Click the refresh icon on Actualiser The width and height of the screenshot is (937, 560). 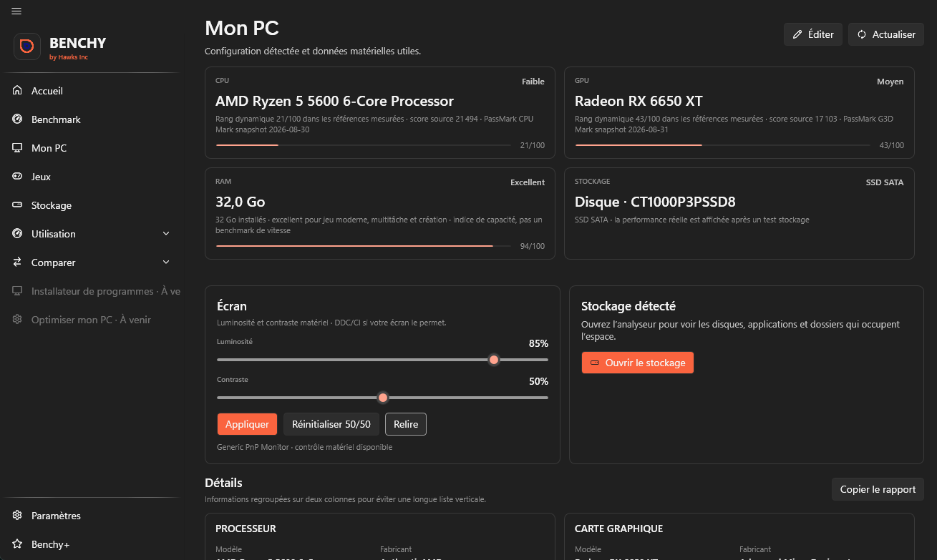[862, 34]
